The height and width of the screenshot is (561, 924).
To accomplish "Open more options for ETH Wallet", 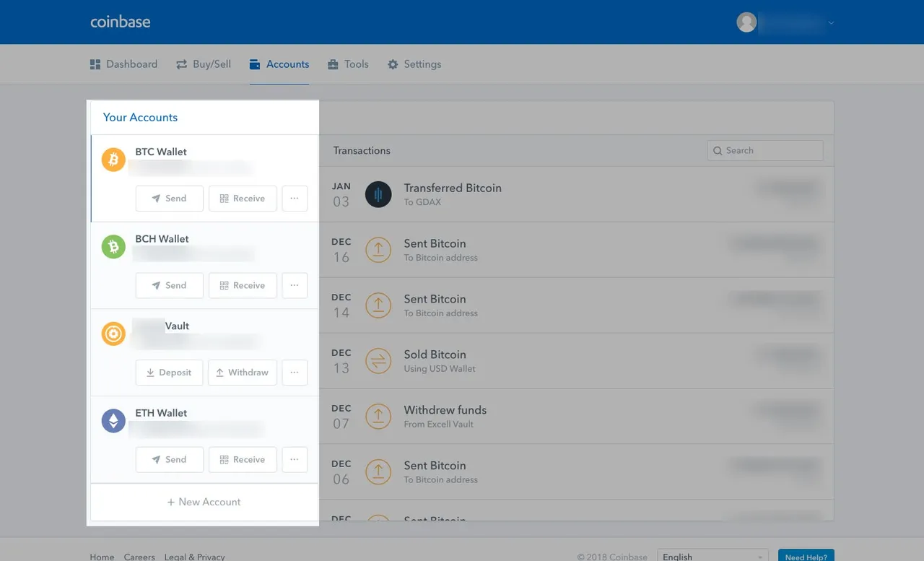I will coord(295,460).
